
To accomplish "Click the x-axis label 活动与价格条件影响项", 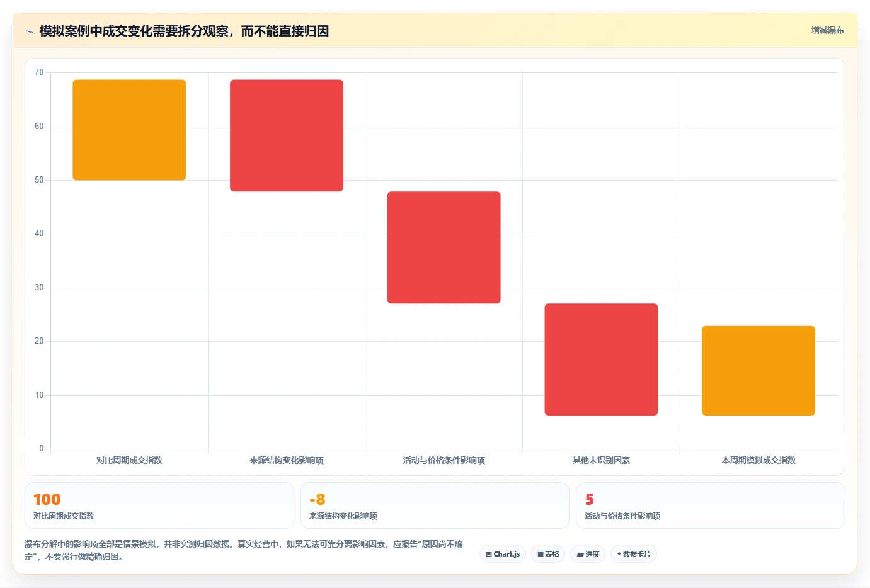I will (444, 460).
